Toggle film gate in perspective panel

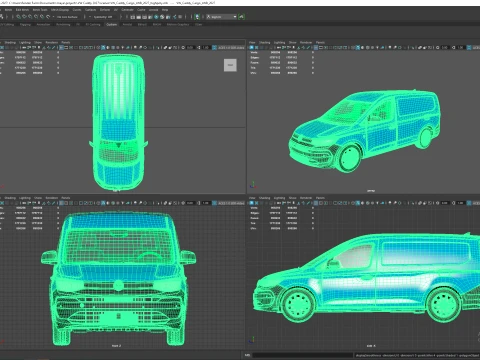(x=321, y=47)
